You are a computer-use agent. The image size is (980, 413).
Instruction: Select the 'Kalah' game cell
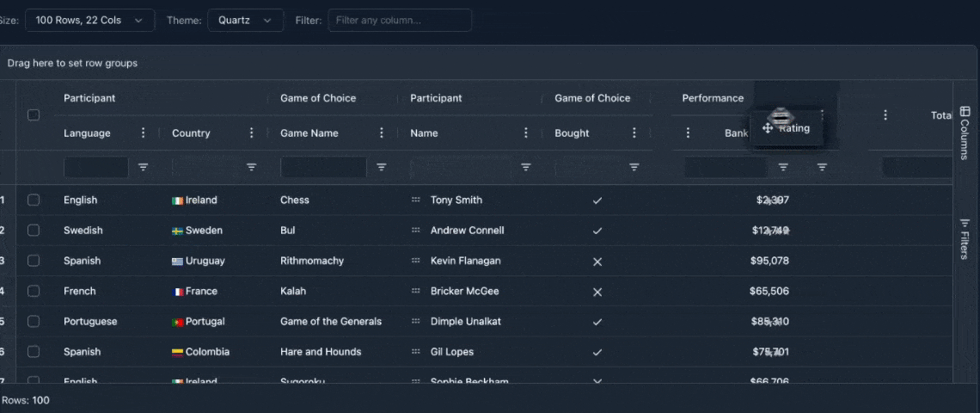(293, 291)
